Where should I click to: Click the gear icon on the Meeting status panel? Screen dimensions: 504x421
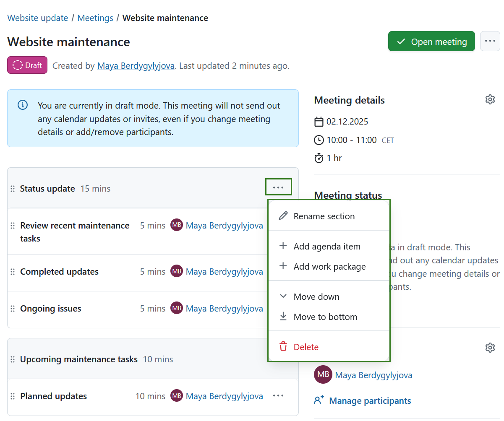[490, 347]
